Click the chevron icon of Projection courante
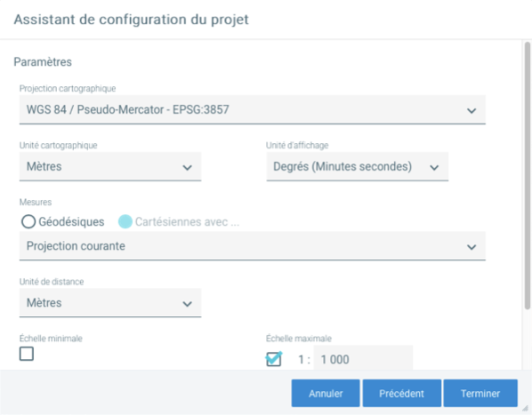Image resolution: width=532 pixels, height=415 pixels. click(x=472, y=247)
